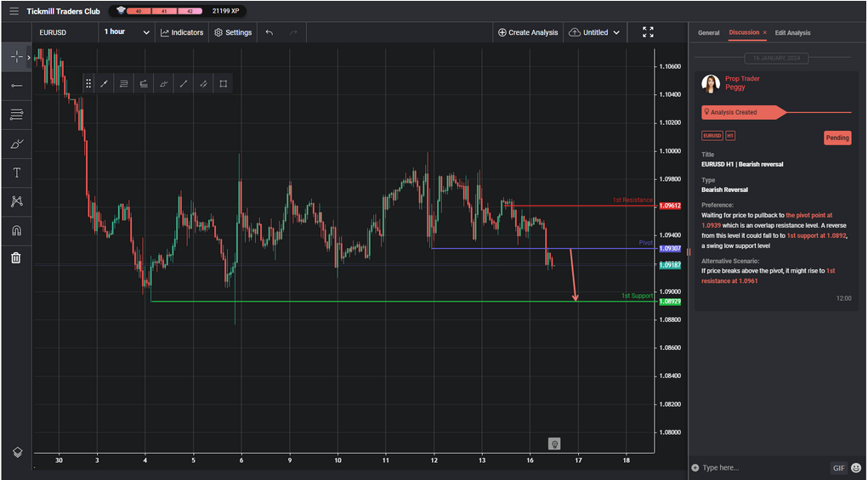Click the add attachment plus icon
The height and width of the screenshot is (480, 868).
[x=695, y=468]
